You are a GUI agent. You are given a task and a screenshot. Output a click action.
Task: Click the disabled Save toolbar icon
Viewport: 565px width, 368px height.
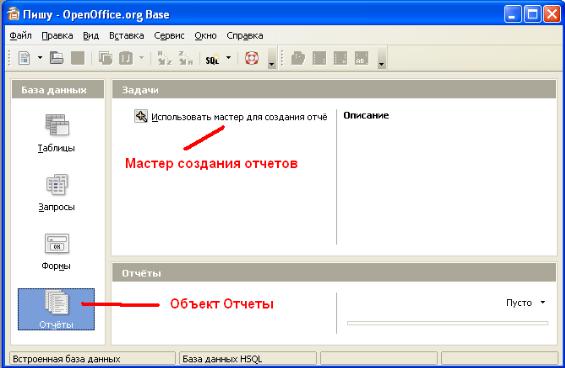(77, 58)
